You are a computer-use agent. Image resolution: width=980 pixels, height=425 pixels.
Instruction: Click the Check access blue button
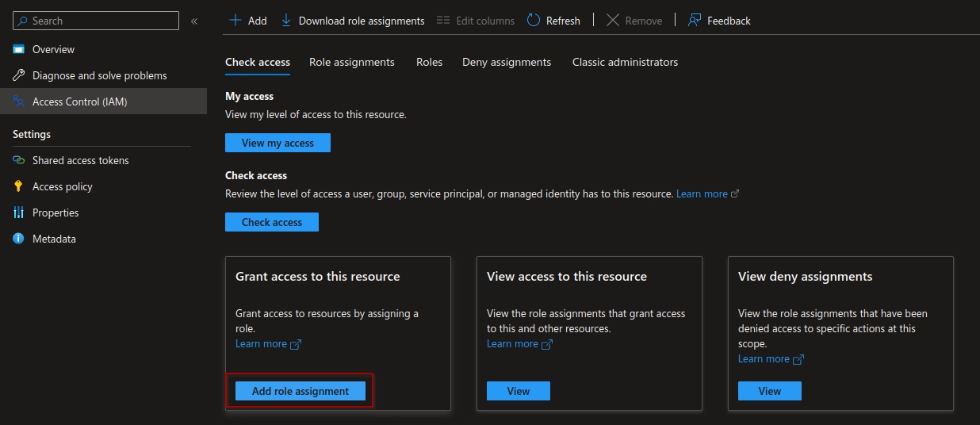tap(271, 222)
